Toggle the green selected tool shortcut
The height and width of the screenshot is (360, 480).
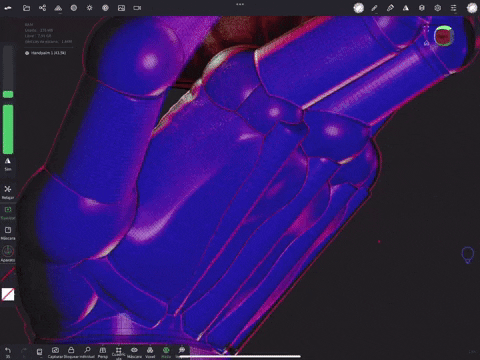(8, 213)
